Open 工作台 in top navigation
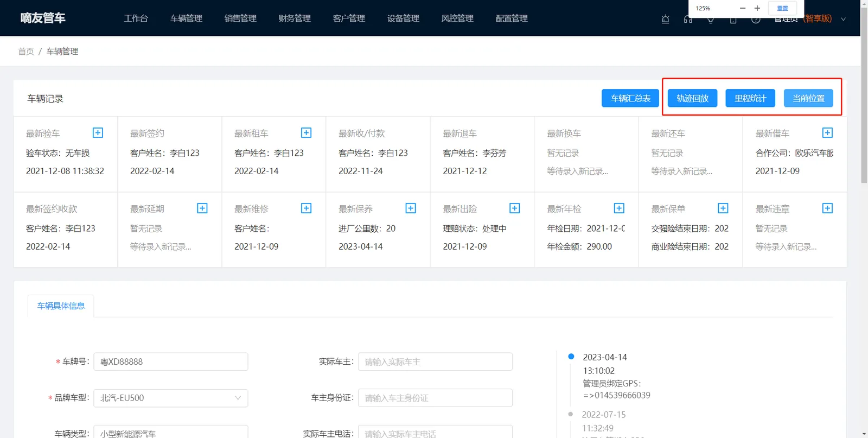This screenshot has width=868, height=438. [136, 18]
